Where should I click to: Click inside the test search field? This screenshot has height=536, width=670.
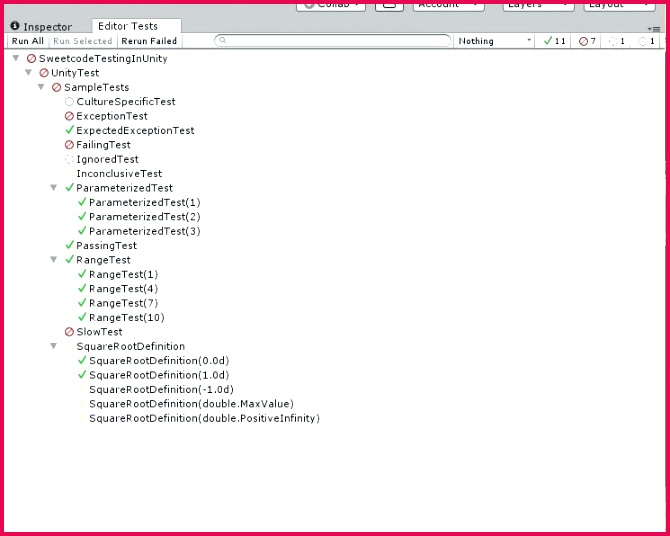coord(332,41)
